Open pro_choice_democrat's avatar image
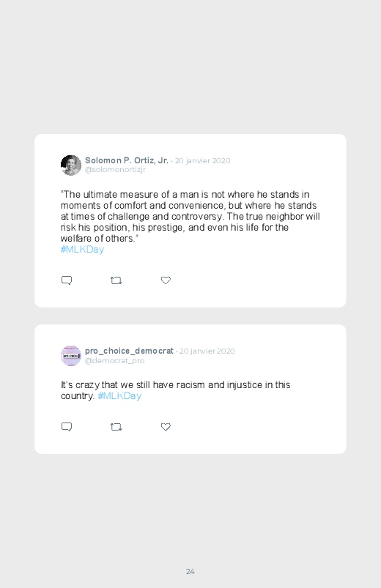 (x=71, y=355)
